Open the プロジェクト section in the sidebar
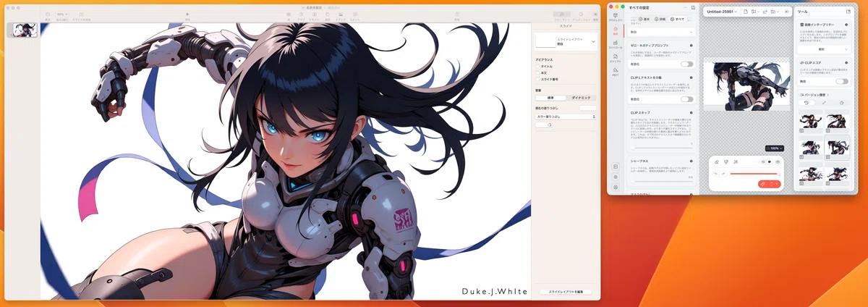This screenshot has height=307, width=868. tap(615, 17)
